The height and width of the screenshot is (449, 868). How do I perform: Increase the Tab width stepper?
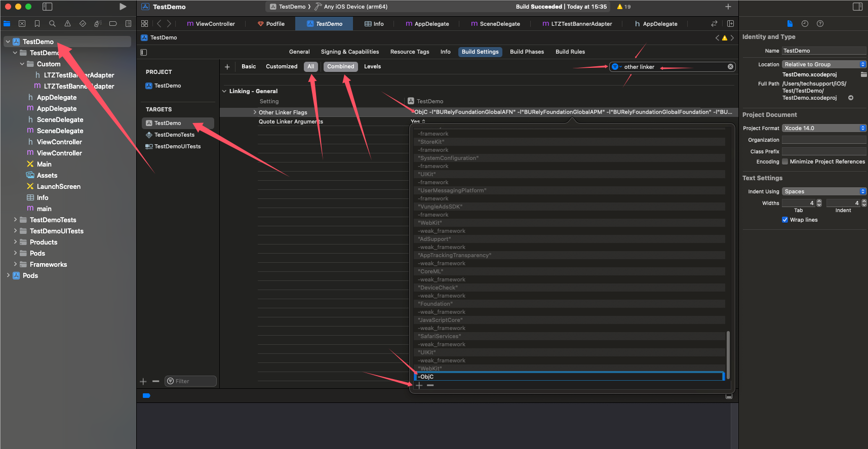tap(819, 201)
